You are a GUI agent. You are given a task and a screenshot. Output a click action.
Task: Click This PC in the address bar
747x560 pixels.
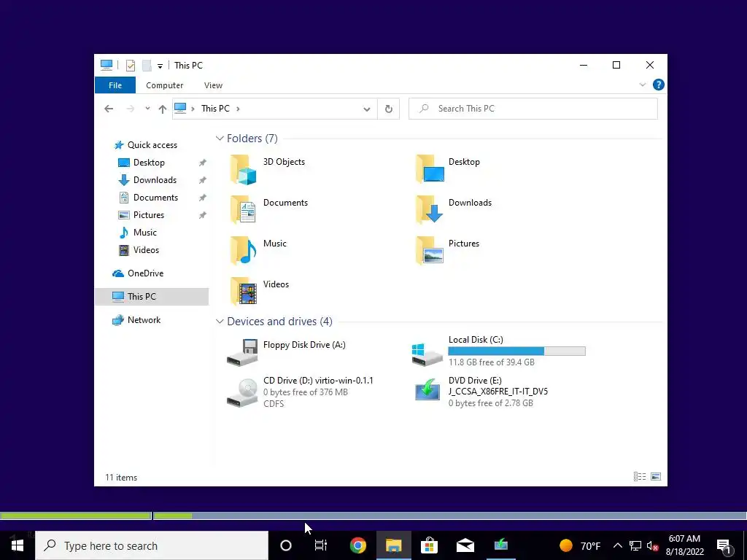click(215, 109)
